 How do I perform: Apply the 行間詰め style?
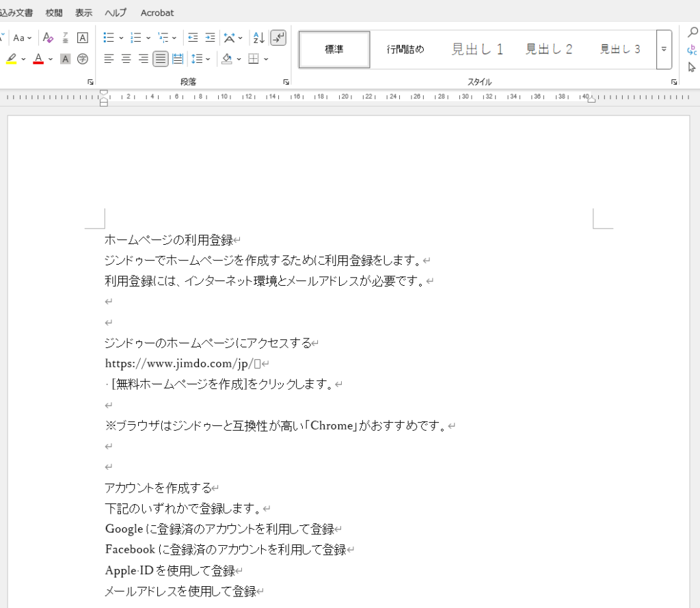pos(405,49)
